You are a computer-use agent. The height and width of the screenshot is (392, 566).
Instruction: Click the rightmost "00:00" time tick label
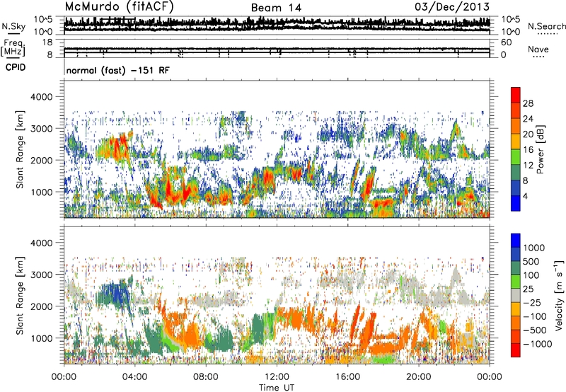click(x=490, y=377)
